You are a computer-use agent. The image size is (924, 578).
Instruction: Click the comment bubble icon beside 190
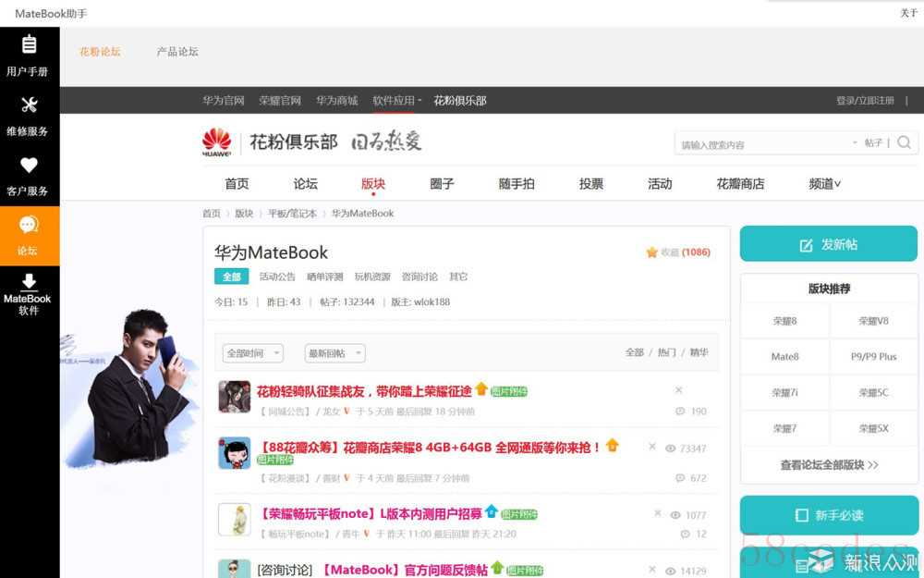tap(680, 412)
